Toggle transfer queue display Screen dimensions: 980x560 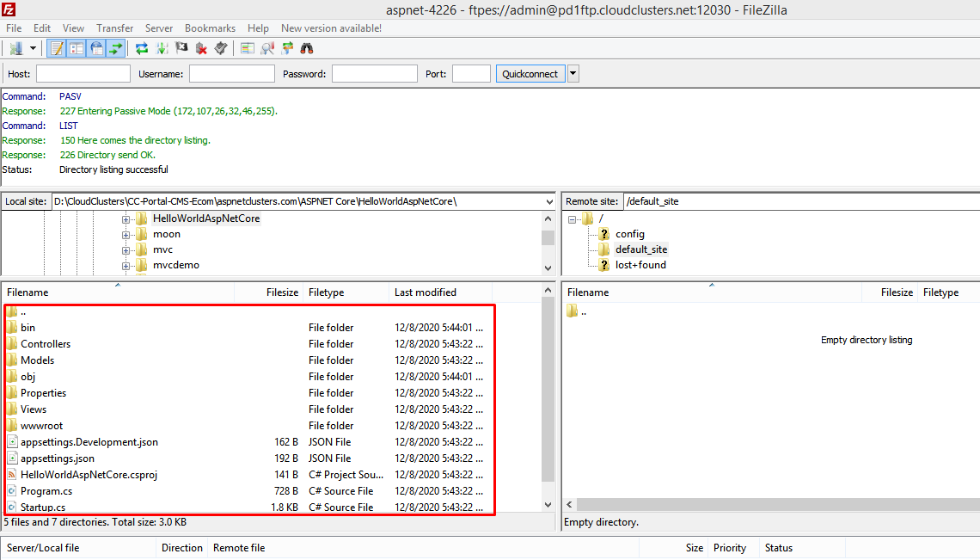click(x=116, y=48)
